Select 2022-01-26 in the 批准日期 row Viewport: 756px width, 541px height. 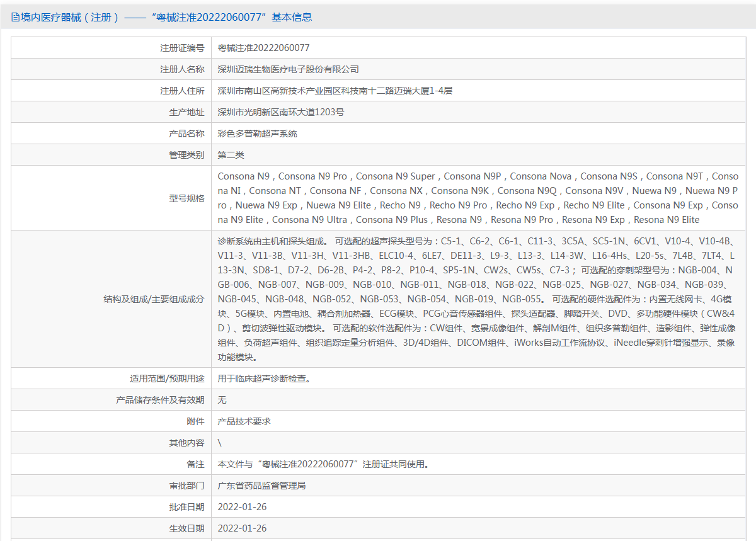242,507
